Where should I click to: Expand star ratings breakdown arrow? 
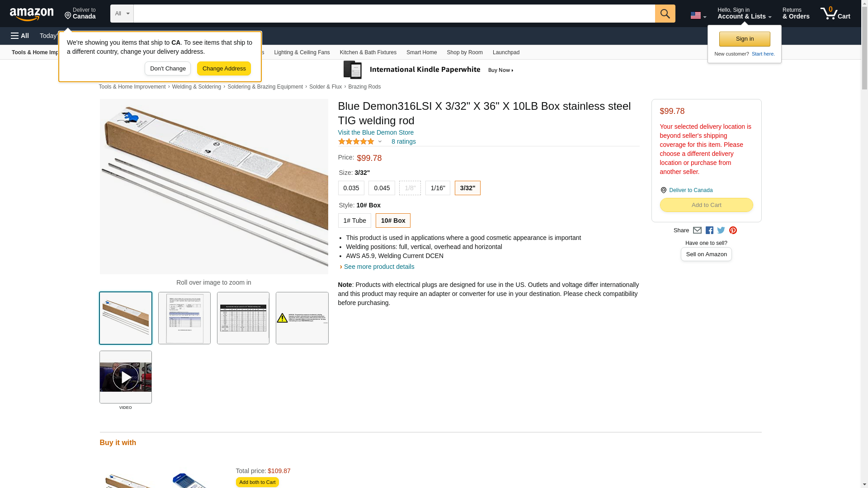(x=380, y=142)
